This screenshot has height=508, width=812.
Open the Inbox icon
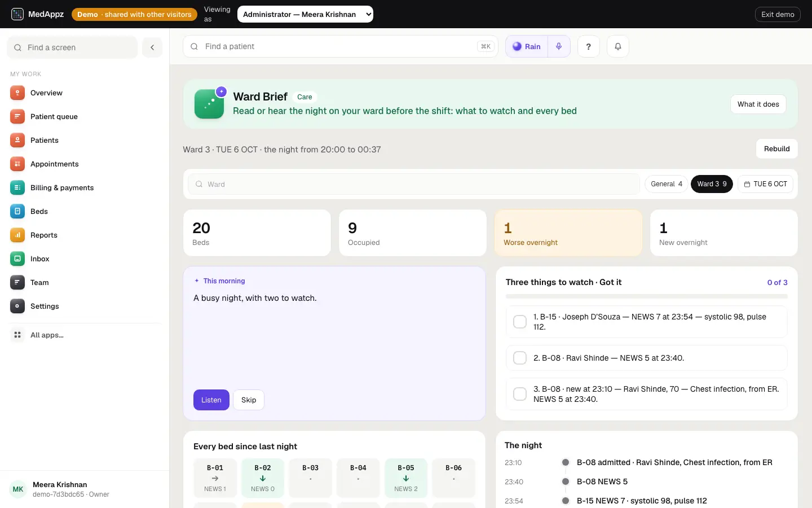click(x=17, y=259)
